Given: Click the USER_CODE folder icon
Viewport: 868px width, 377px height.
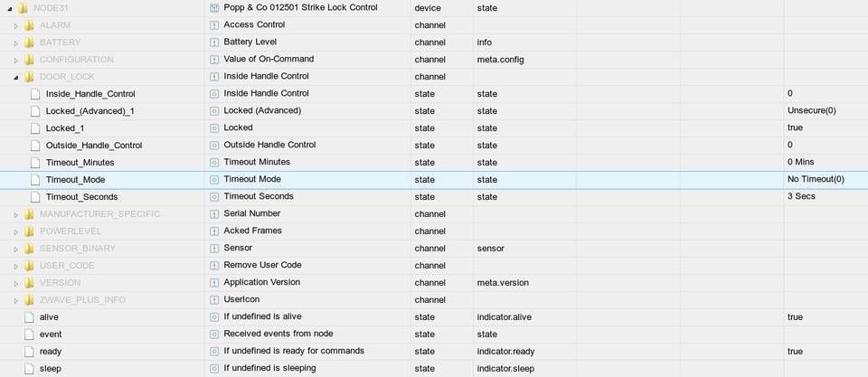Looking at the screenshot, I should pos(29,265).
